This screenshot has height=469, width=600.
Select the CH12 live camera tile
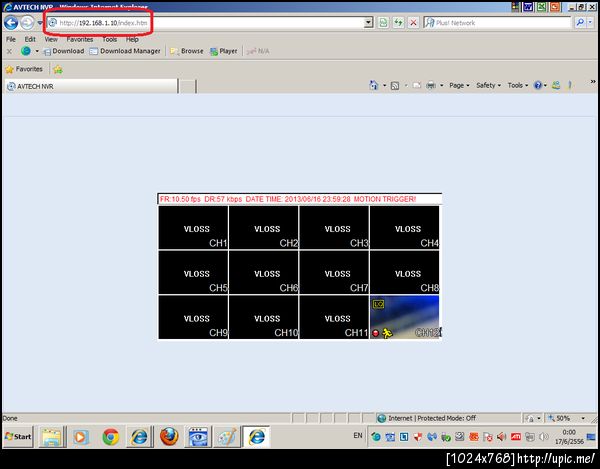(x=404, y=317)
